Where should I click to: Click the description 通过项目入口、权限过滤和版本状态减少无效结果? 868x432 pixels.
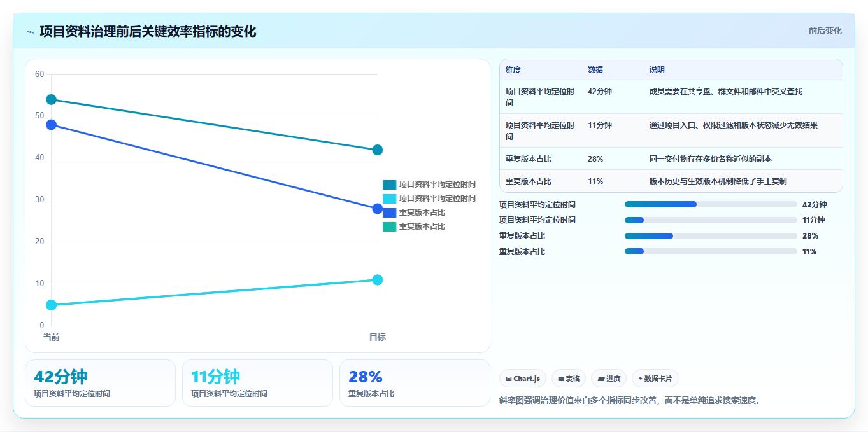tap(734, 125)
